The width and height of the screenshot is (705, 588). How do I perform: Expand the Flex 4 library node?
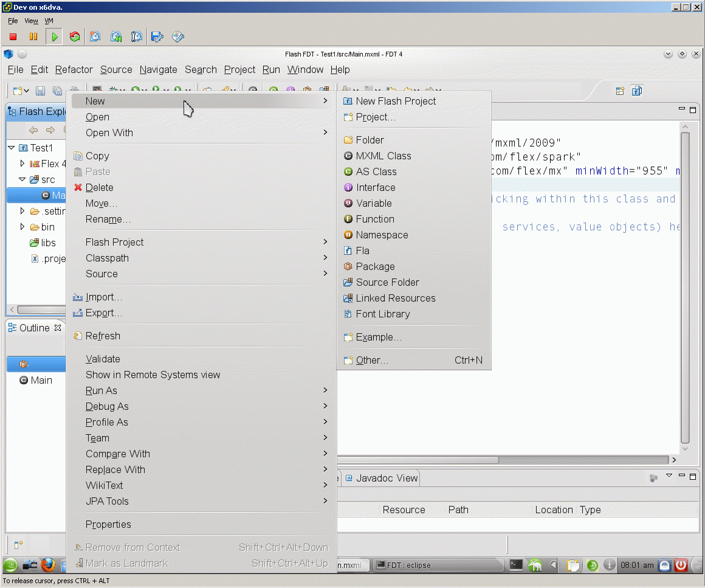(x=22, y=164)
